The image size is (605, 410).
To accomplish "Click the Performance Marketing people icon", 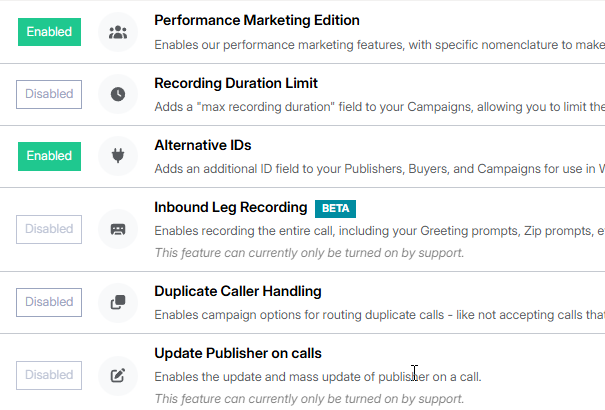I will point(118,32).
